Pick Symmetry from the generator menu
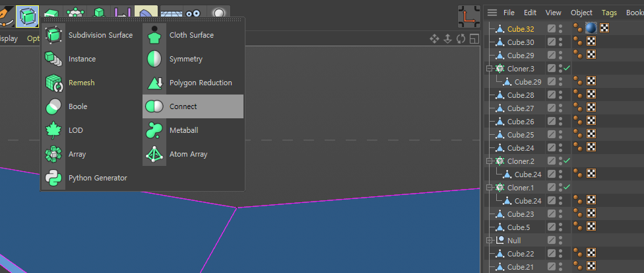 pyautogui.click(x=193, y=59)
